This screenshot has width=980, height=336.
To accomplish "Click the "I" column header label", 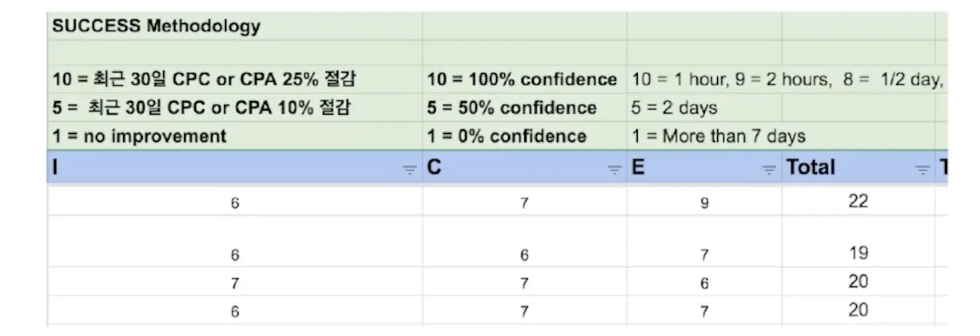I will (x=55, y=168).
